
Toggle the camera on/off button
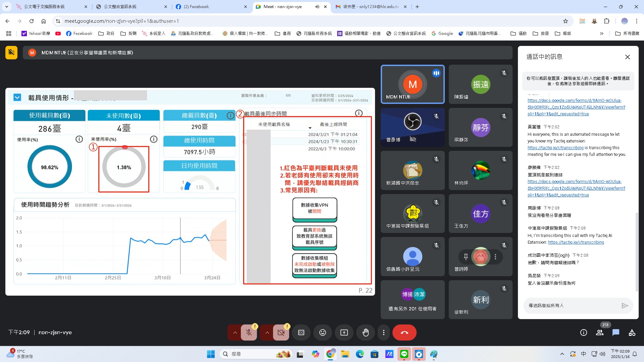[281, 333]
